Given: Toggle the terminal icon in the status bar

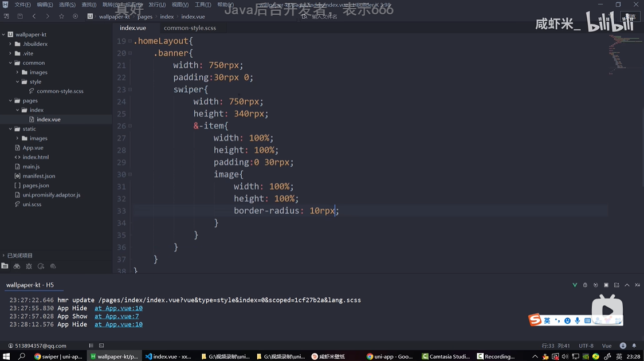Looking at the screenshot, I should (101, 346).
